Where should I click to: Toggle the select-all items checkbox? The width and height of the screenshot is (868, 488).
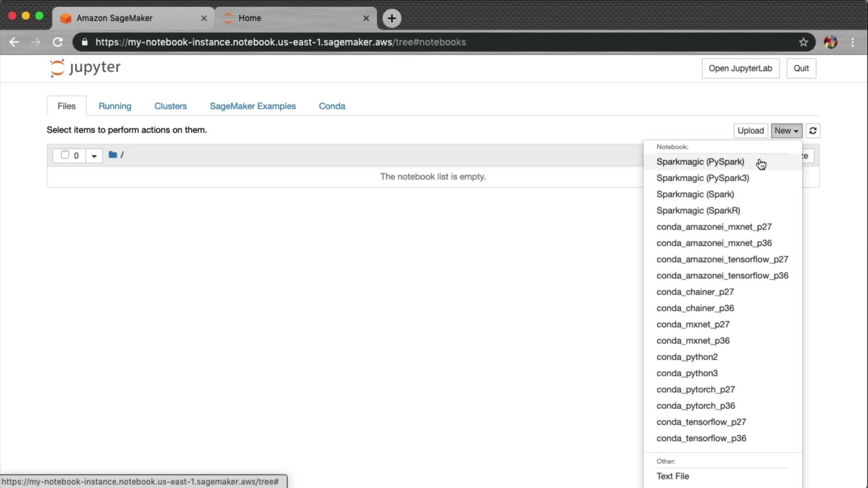pos(65,155)
